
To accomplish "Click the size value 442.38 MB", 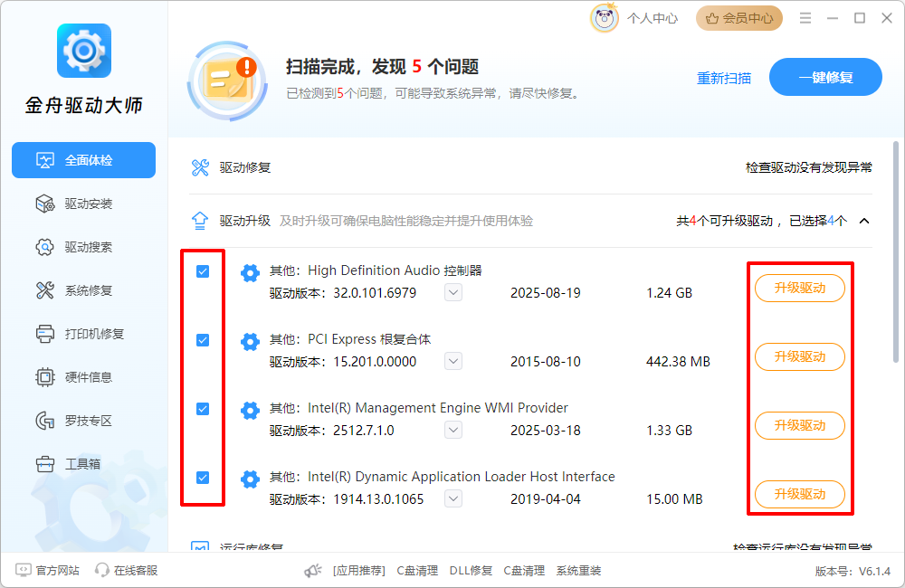I will pyautogui.click(x=678, y=362).
